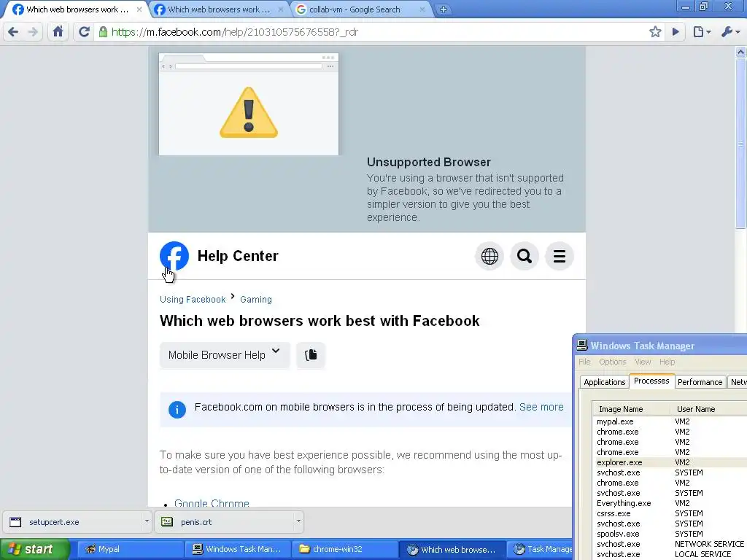The image size is (747, 560).
Task: Select explorer.exe process row
Action: click(671, 462)
